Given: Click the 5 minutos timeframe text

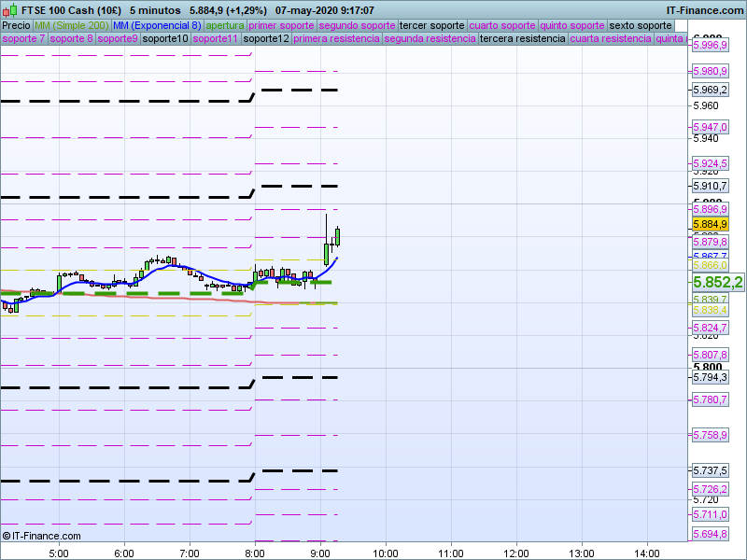Looking at the screenshot, I should (x=154, y=10).
